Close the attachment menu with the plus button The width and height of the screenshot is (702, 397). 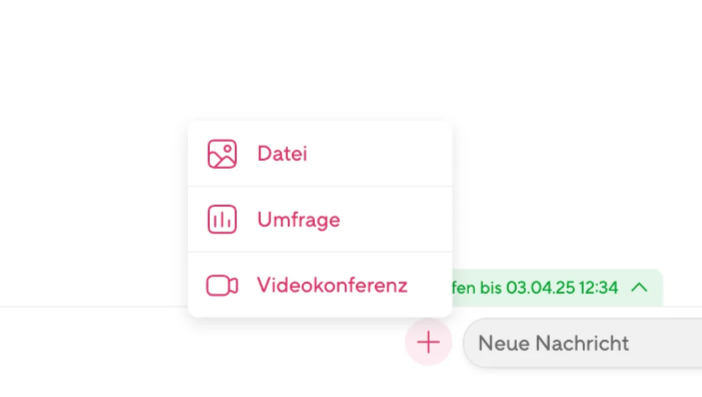pyautogui.click(x=428, y=342)
